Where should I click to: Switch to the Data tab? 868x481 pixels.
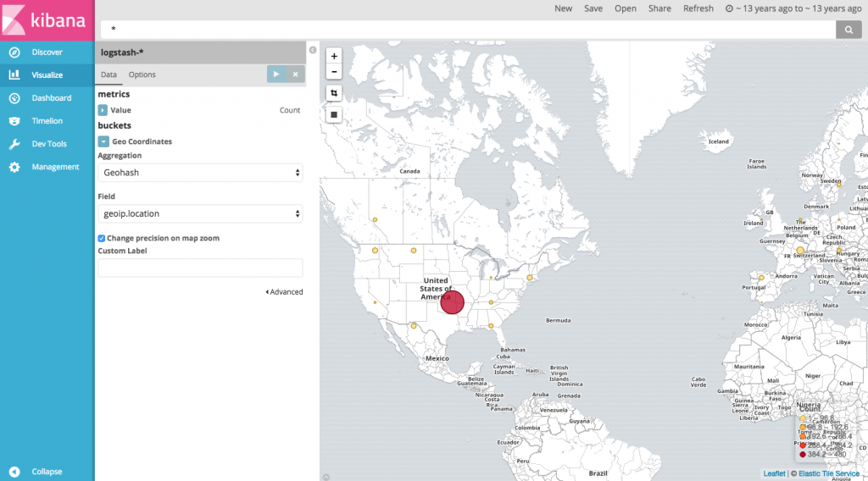pos(108,75)
